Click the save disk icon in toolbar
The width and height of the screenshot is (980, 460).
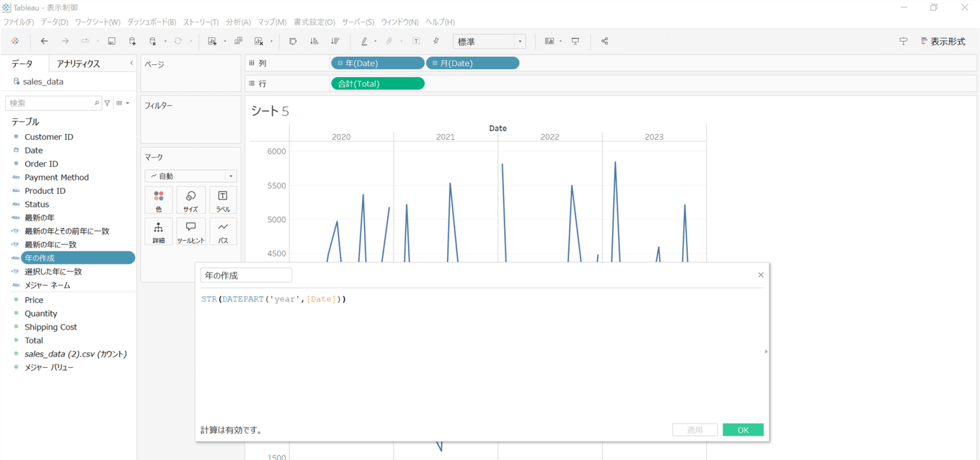coord(112,41)
